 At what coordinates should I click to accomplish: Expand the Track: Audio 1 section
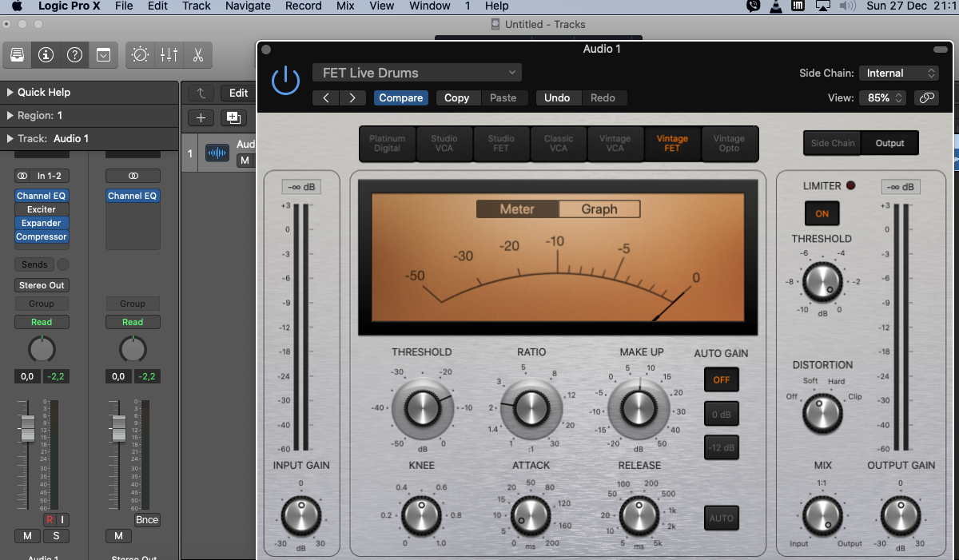click(11, 138)
